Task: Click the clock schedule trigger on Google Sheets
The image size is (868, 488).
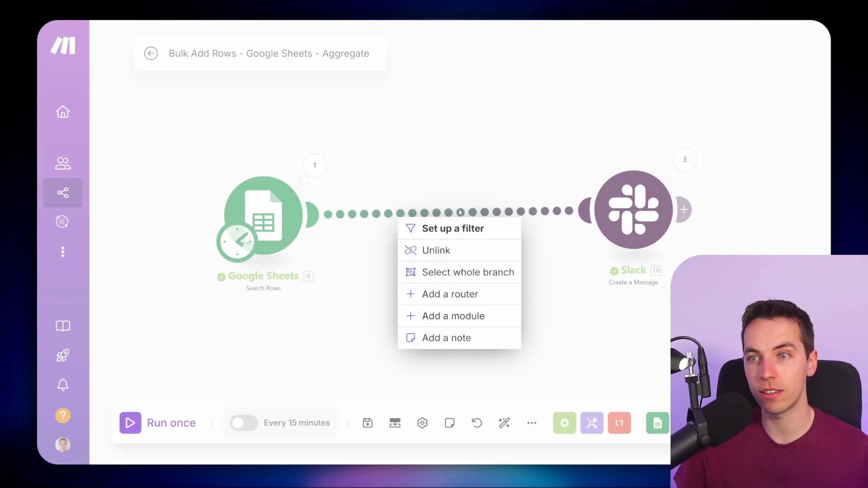Action: (237, 242)
